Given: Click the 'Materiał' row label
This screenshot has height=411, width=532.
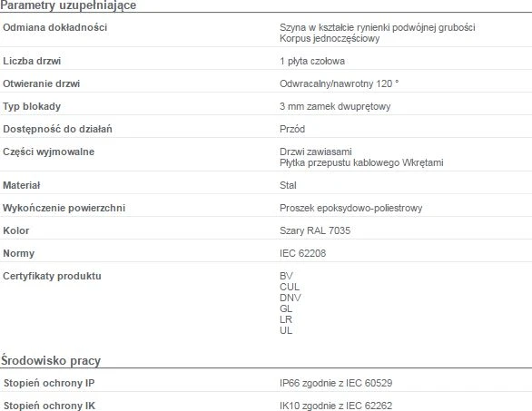Looking at the screenshot, I should (x=22, y=185).
